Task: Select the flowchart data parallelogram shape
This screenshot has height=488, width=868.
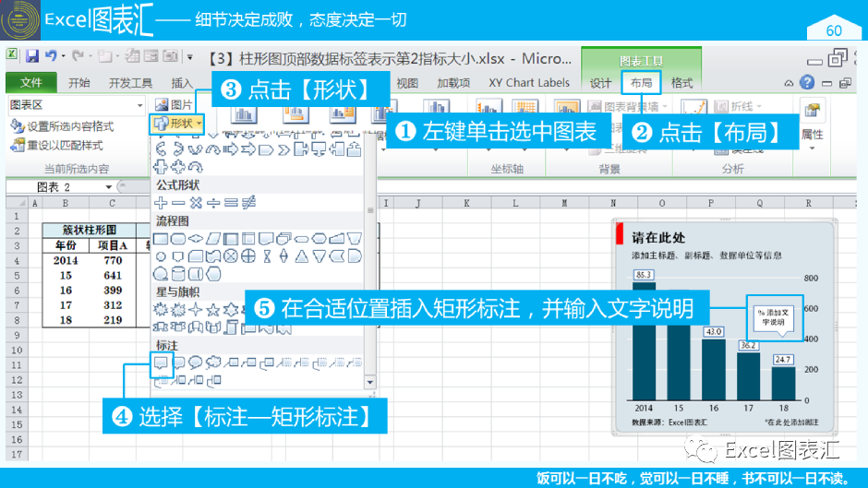Action: point(213,239)
